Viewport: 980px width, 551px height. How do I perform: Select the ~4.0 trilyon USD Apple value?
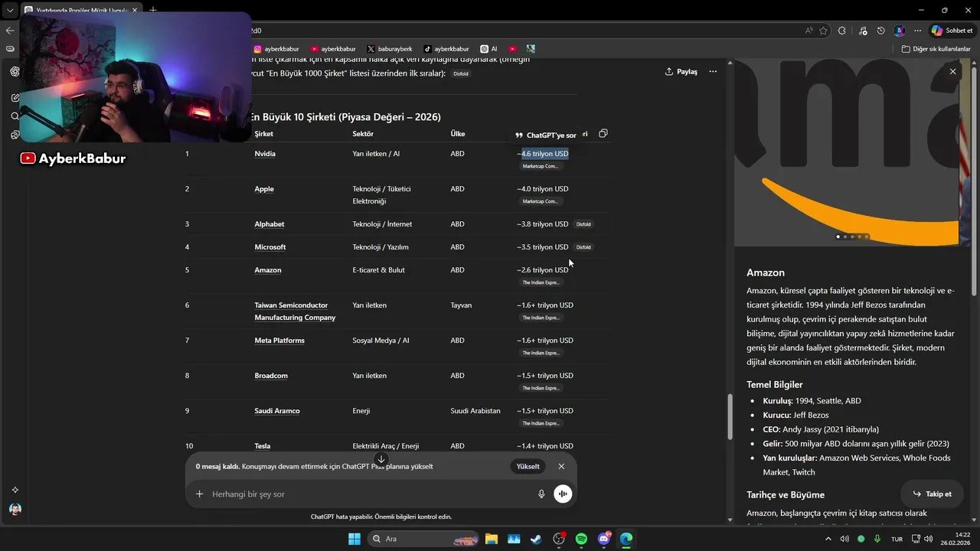(x=543, y=189)
